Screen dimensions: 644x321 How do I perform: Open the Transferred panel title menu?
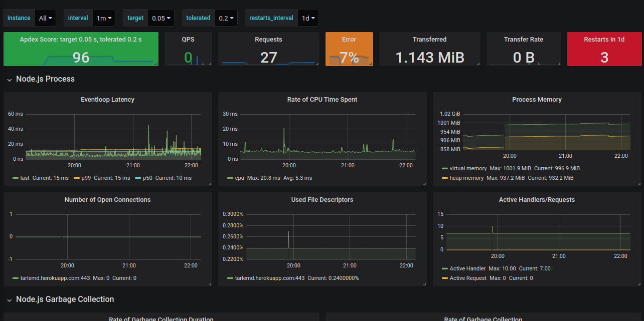click(x=429, y=39)
